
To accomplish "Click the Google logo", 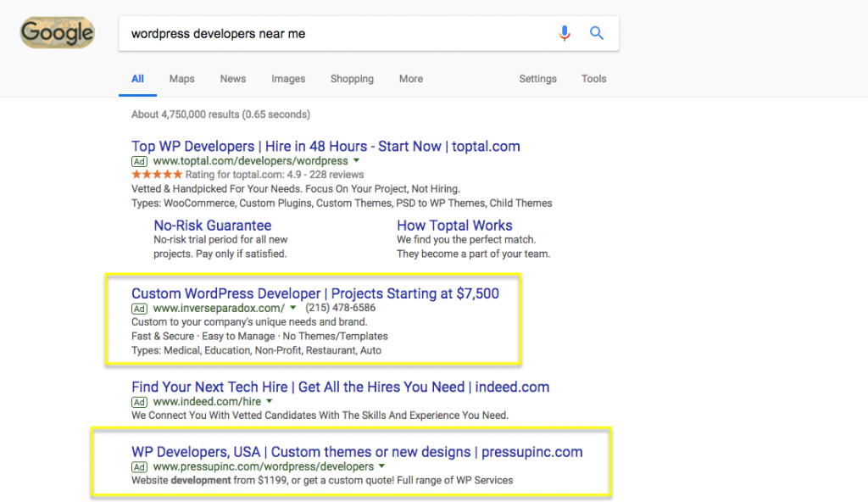I will coord(57,33).
